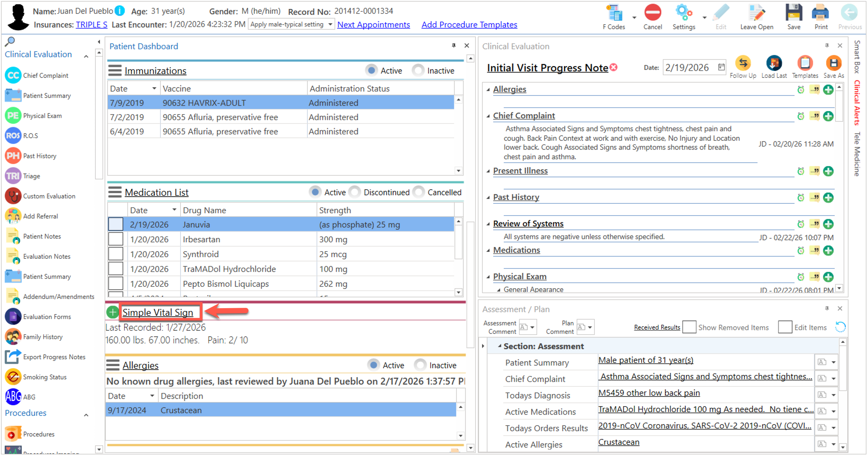Check the Show Removed Items checkbox
Screen dimensions: 868x456
pos(689,327)
